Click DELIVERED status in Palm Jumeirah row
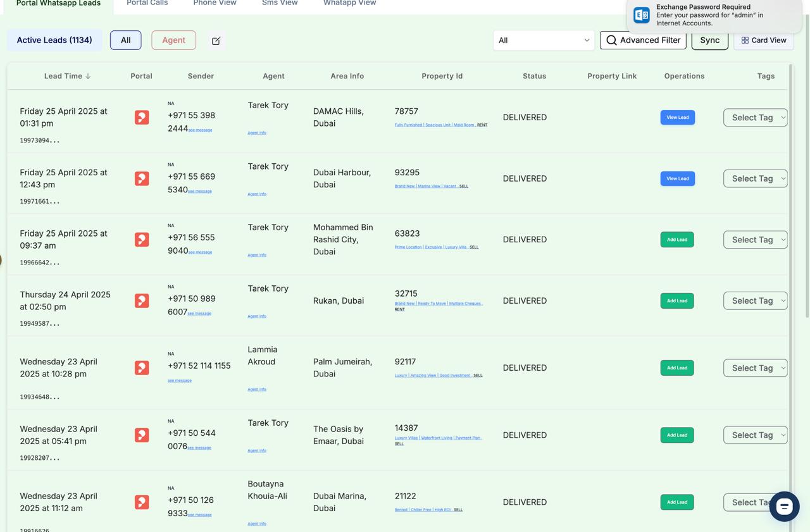 pos(525,368)
